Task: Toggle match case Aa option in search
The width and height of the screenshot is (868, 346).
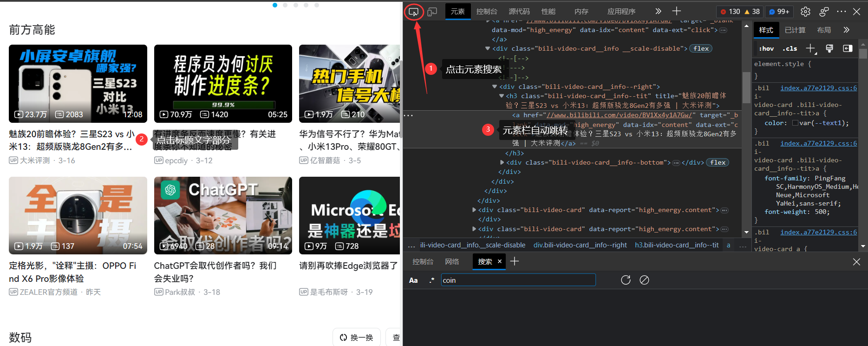Action: coord(413,280)
